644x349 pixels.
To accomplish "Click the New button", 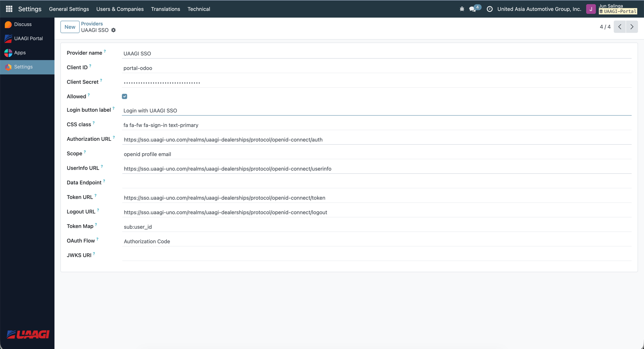I will pyautogui.click(x=70, y=27).
